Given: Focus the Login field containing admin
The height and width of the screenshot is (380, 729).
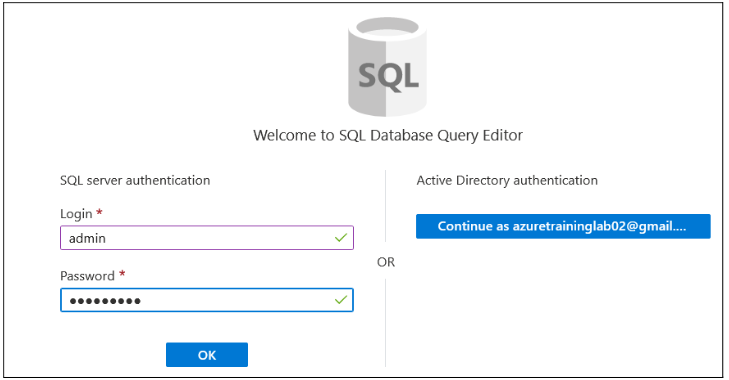Looking at the screenshot, I should coord(207,238).
